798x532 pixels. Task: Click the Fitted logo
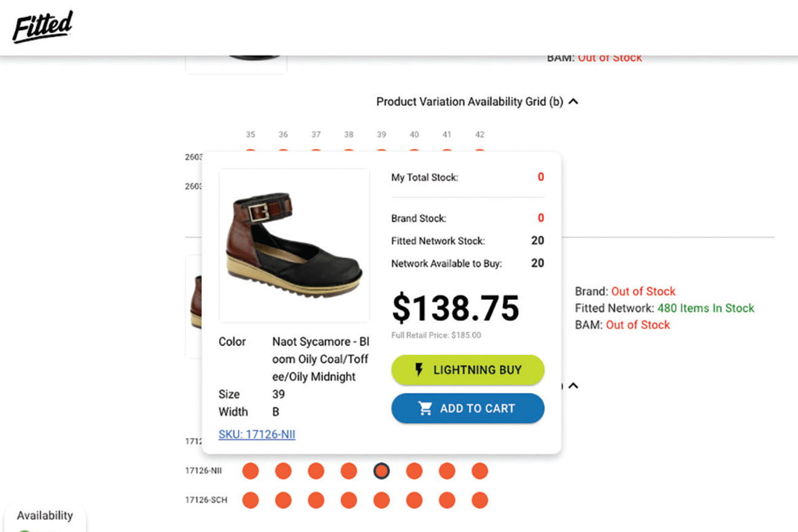[x=42, y=26]
